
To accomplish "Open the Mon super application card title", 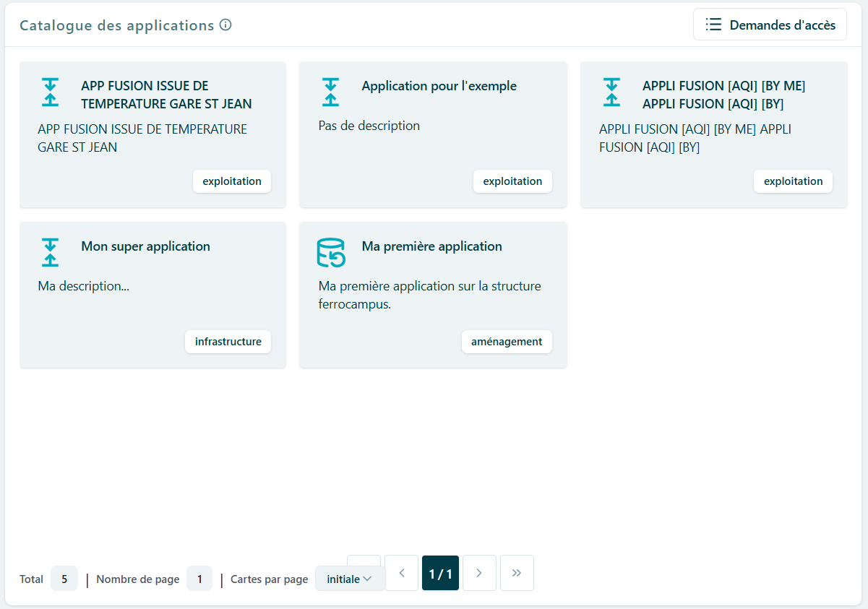I will pos(146,246).
